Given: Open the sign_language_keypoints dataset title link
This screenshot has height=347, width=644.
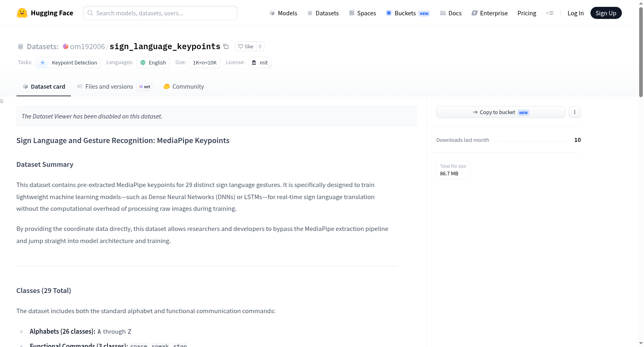Looking at the screenshot, I should [x=165, y=46].
